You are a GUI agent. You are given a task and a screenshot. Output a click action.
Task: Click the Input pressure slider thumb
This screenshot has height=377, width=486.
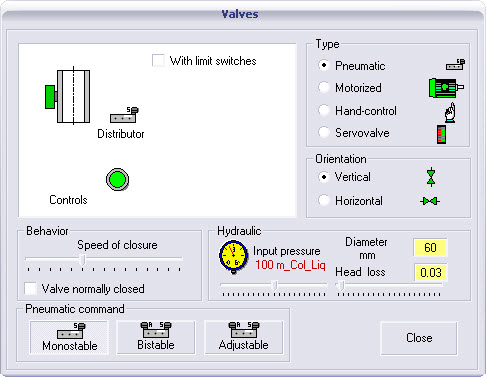(274, 285)
